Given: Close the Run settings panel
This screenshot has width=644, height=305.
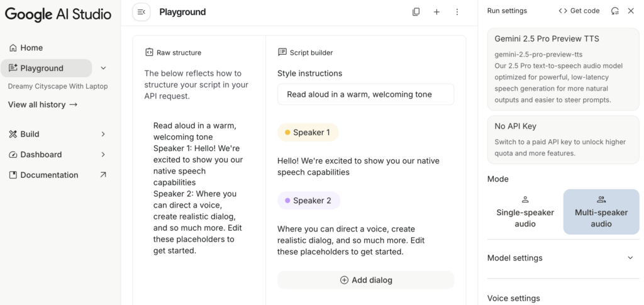Looking at the screenshot, I should click(x=631, y=11).
